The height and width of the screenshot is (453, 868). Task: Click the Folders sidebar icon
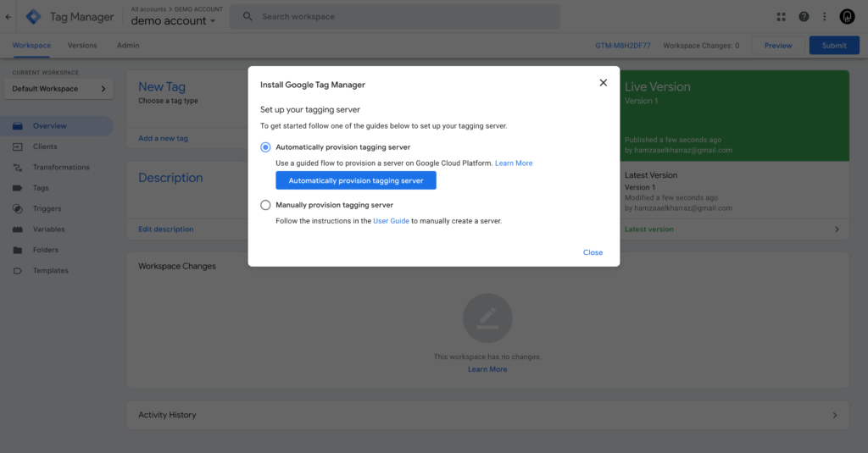pyautogui.click(x=18, y=250)
